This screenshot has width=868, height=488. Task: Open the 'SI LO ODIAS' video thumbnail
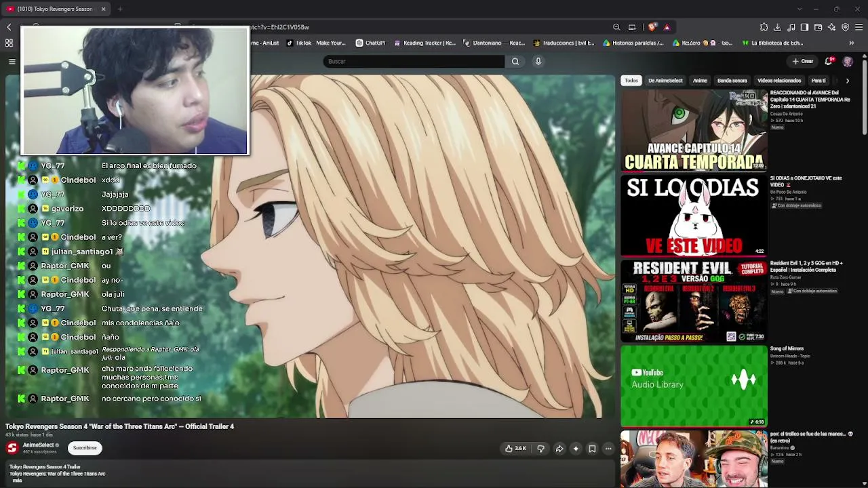coord(694,216)
